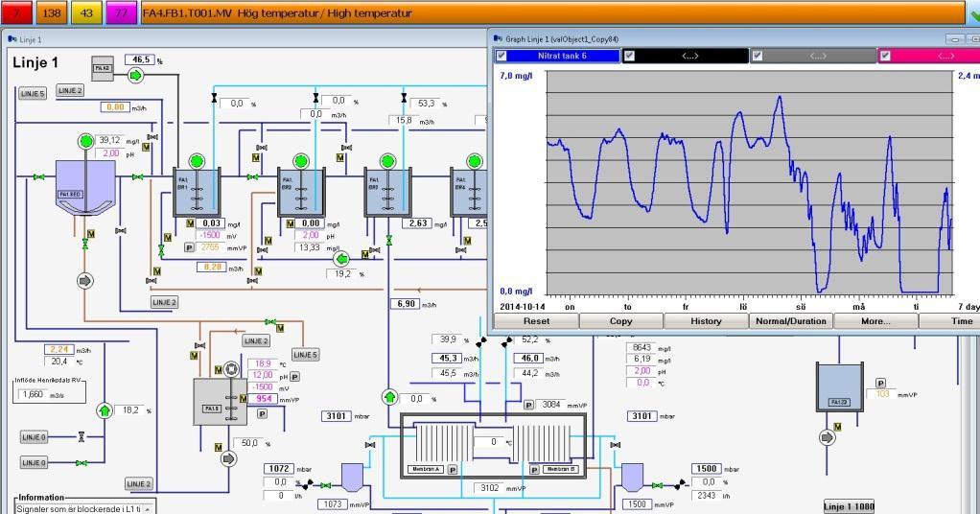Screen dimensions: 980x514
Task: Click the green mixer motor on tank FA1 BR1
Action: coord(197,161)
